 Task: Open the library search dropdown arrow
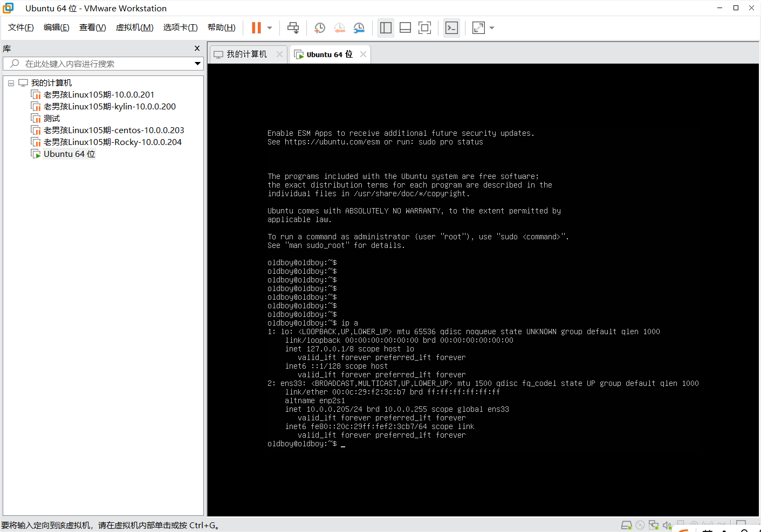coord(197,64)
